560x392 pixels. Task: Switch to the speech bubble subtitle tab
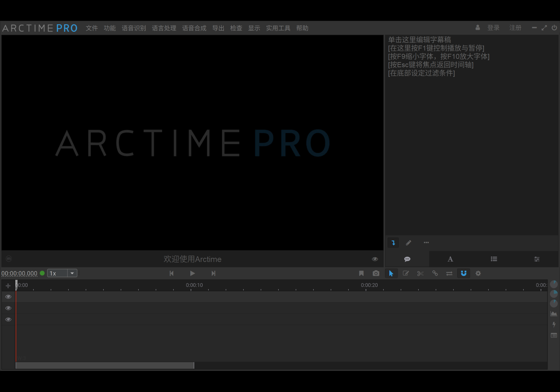(407, 259)
